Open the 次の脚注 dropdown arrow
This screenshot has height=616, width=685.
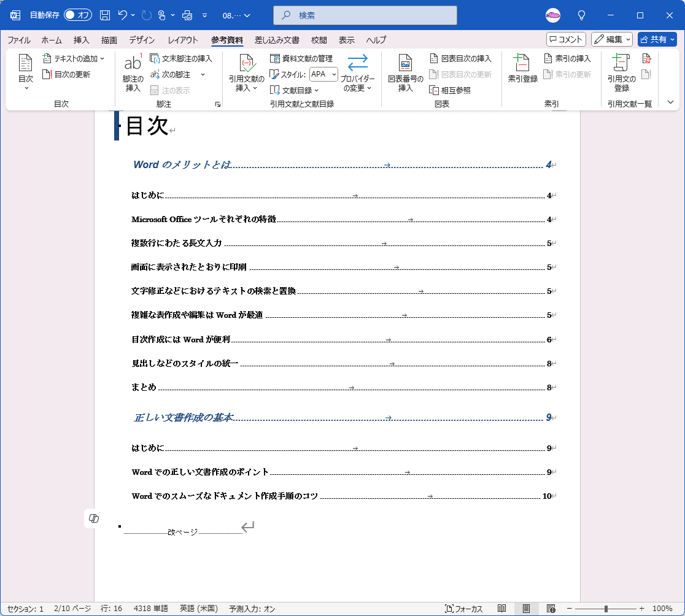[x=203, y=75]
